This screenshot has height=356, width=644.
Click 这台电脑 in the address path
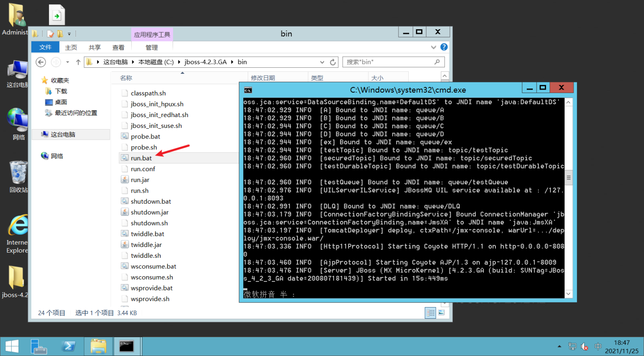point(115,62)
